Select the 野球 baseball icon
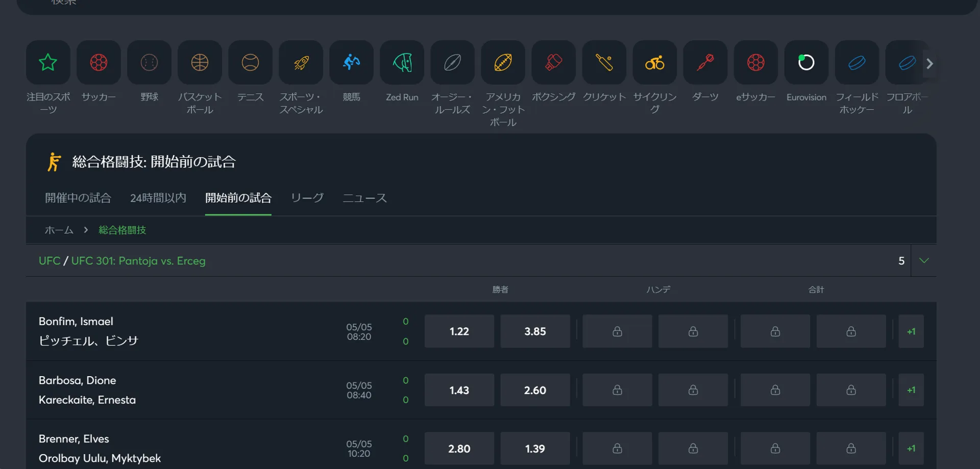980x469 pixels. pos(149,62)
